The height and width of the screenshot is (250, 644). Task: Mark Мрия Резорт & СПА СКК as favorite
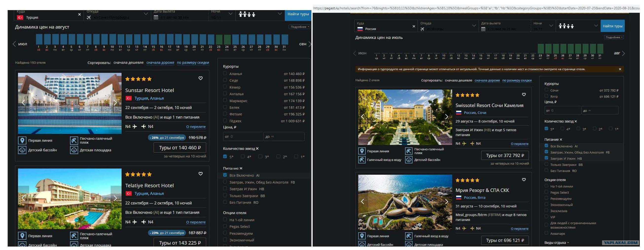[524, 180]
